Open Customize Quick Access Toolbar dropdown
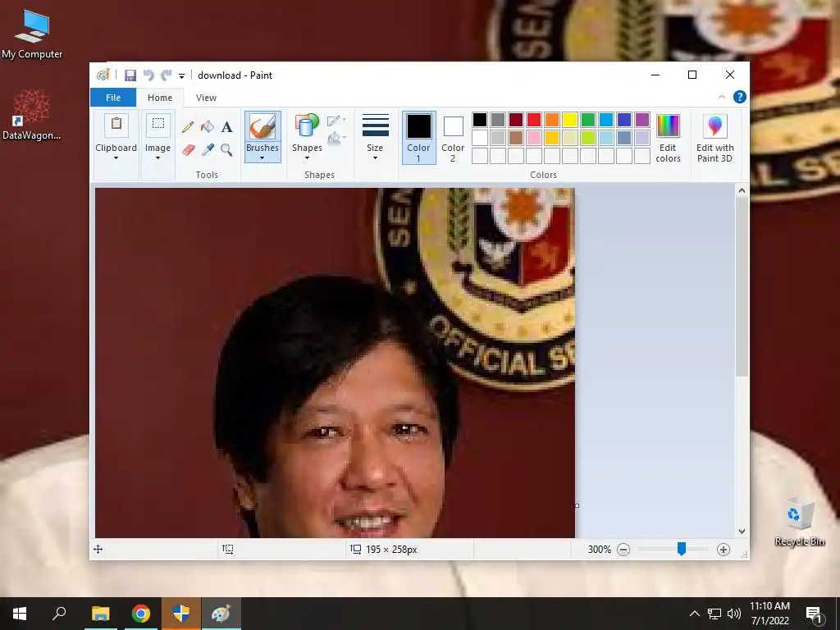840x630 pixels. pos(181,76)
